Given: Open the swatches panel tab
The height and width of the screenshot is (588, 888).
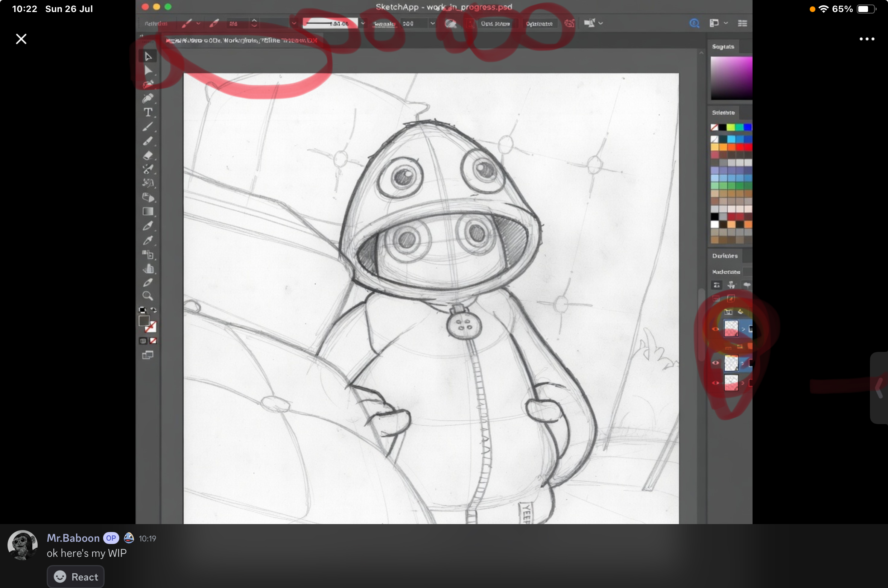Looking at the screenshot, I should click(x=723, y=112).
